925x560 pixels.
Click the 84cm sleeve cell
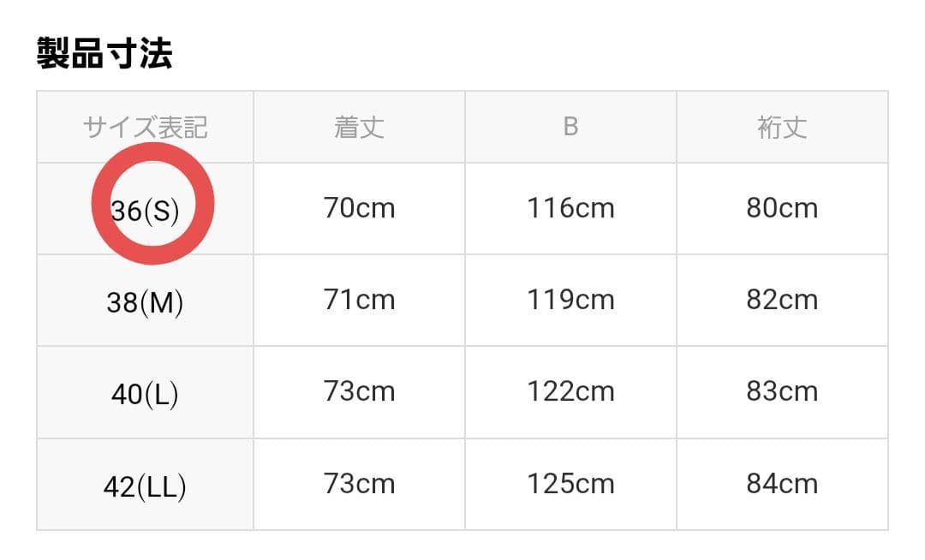(x=782, y=484)
